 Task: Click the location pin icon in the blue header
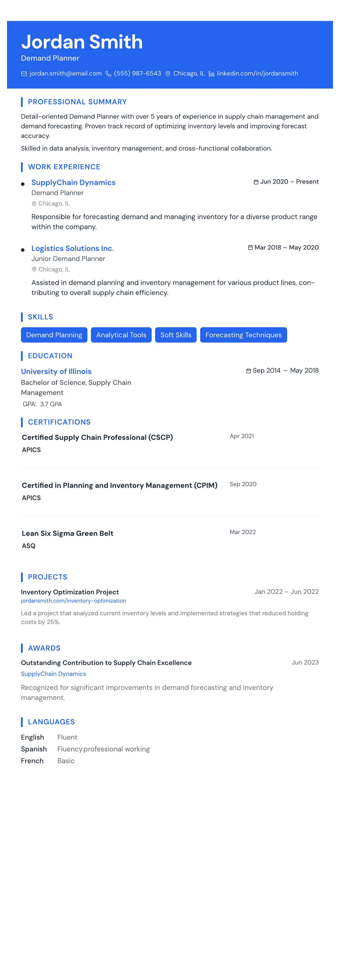(168, 74)
